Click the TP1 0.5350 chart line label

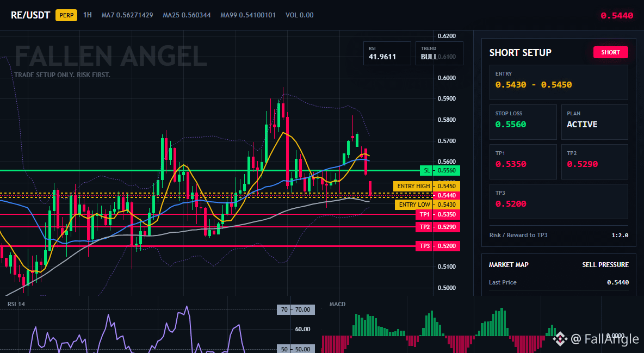tap(438, 214)
